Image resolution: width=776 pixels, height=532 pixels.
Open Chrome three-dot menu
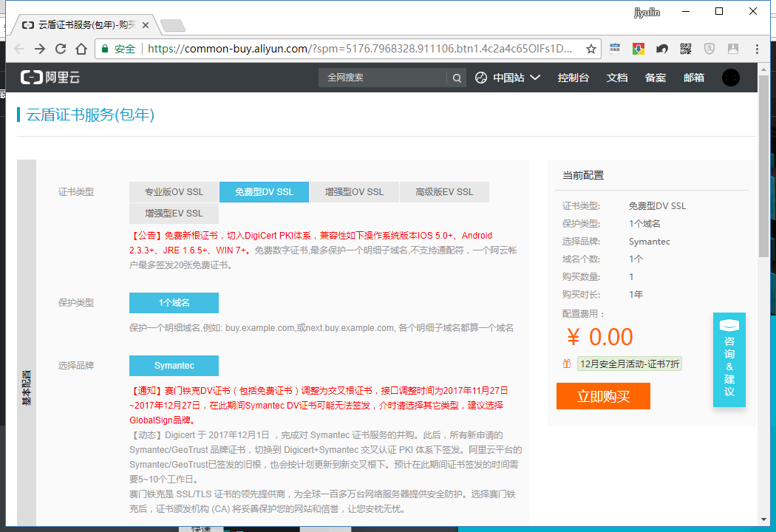(757, 49)
